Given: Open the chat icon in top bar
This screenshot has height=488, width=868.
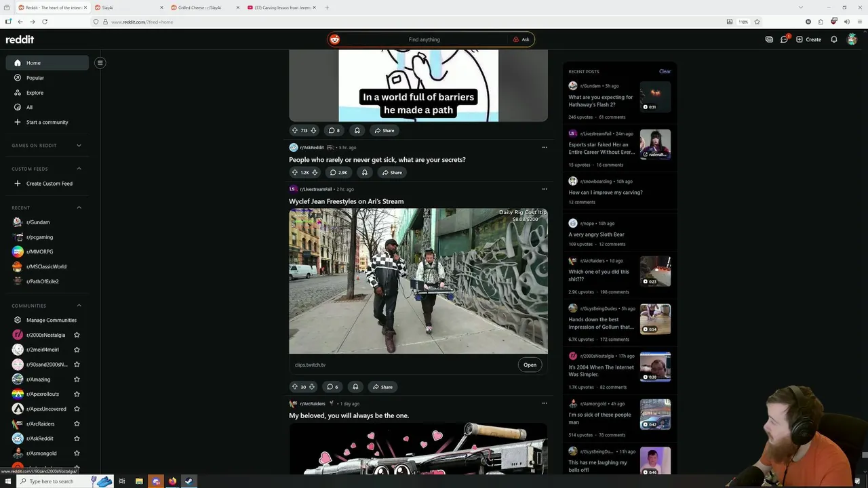Looking at the screenshot, I should pos(784,39).
